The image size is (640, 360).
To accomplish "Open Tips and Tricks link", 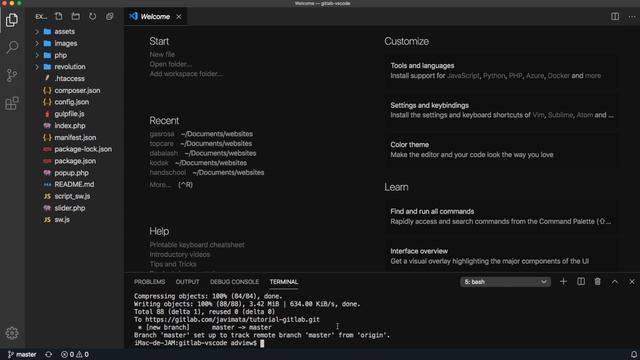I will 173,264.
